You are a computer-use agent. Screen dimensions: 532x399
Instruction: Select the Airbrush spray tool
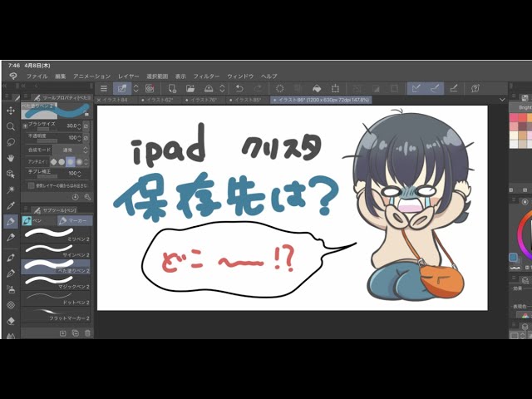11,289
